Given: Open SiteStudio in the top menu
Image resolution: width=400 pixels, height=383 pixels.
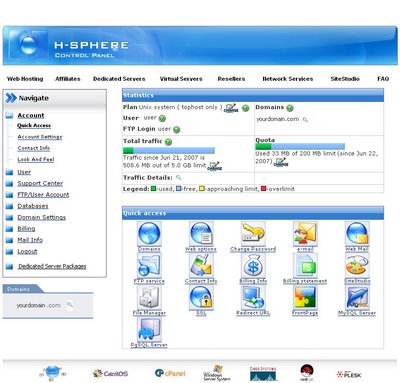Looking at the screenshot, I should pyautogui.click(x=345, y=79).
